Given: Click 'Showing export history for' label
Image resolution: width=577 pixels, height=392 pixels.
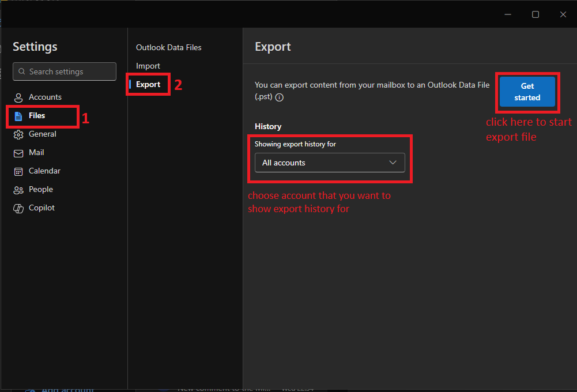Looking at the screenshot, I should [x=295, y=144].
